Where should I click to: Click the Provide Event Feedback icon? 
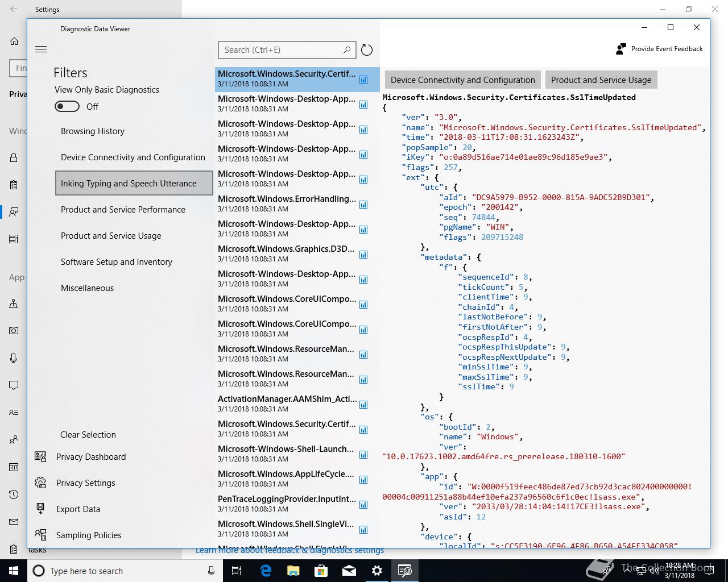(621, 49)
